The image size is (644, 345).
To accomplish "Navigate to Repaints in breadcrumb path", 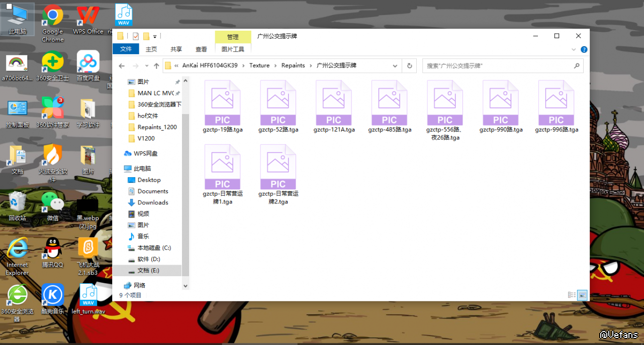I will [293, 66].
